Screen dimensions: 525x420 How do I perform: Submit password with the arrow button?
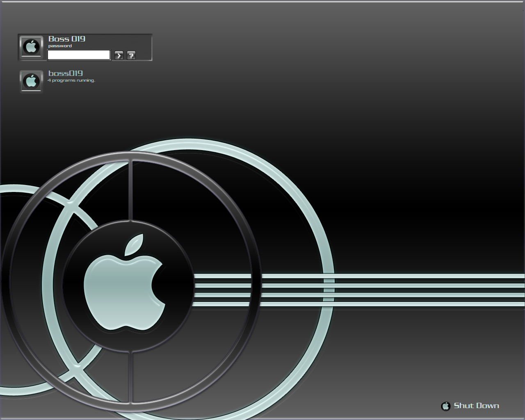tap(119, 55)
